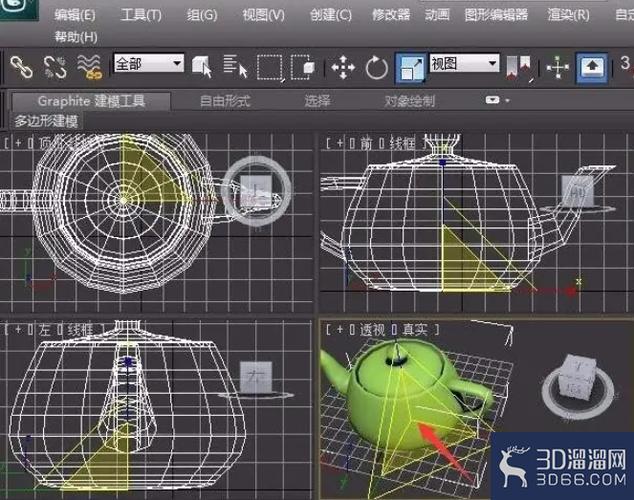634x500 pixels.
Task: Click the application logo button
Action: pos(19,10)
